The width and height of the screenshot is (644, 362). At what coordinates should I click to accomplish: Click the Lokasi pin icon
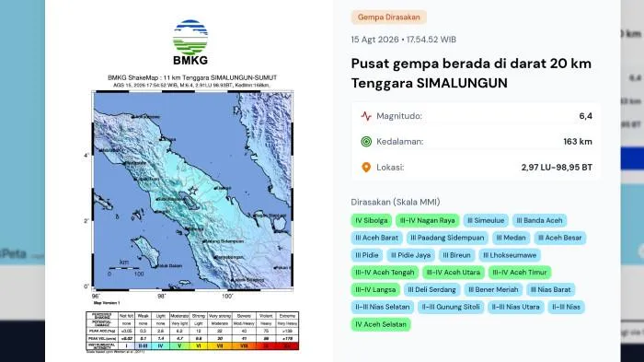[366, 168]
